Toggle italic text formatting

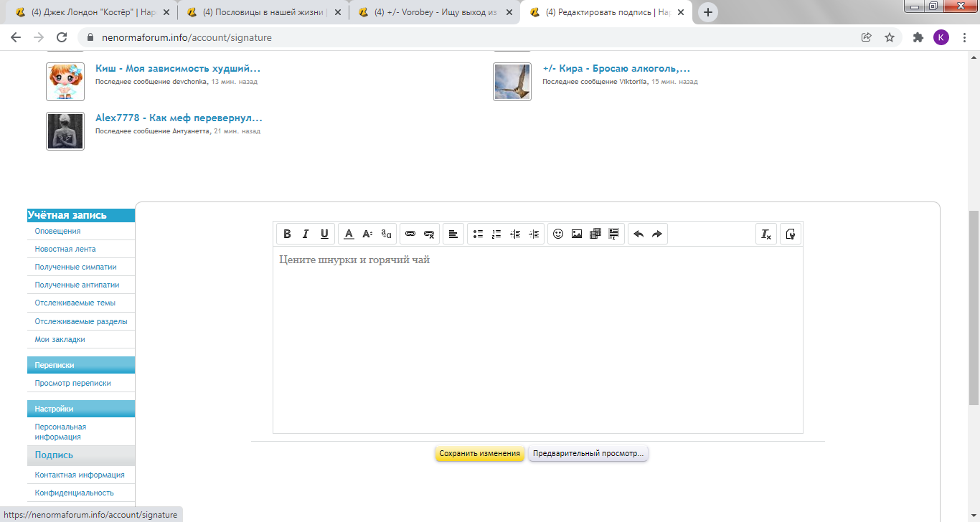click(x=306, y=234)
